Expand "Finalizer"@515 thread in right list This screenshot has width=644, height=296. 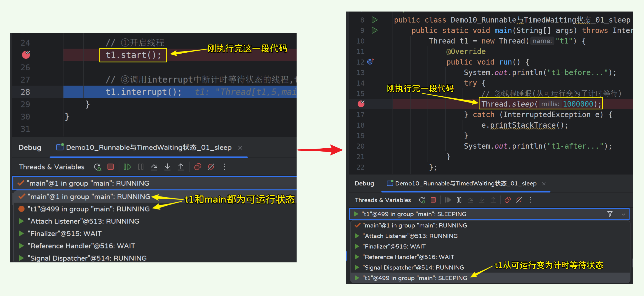click(357, 246)
